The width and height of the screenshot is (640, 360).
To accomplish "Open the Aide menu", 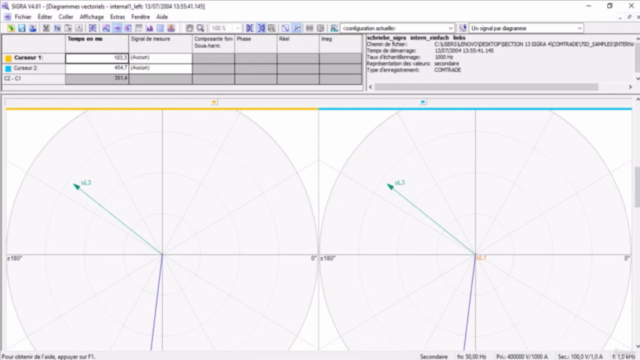I will (162, 17).
